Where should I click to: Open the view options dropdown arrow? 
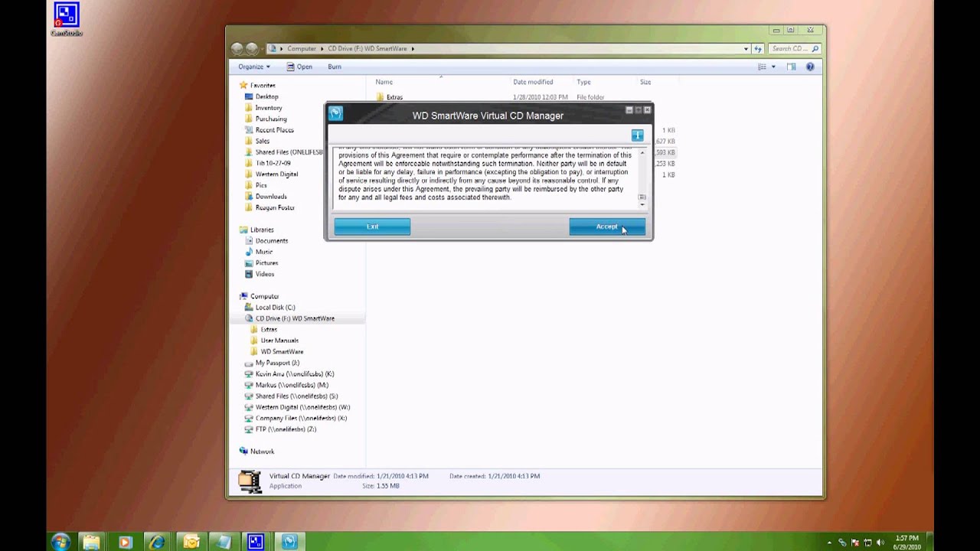pos(773,67)
